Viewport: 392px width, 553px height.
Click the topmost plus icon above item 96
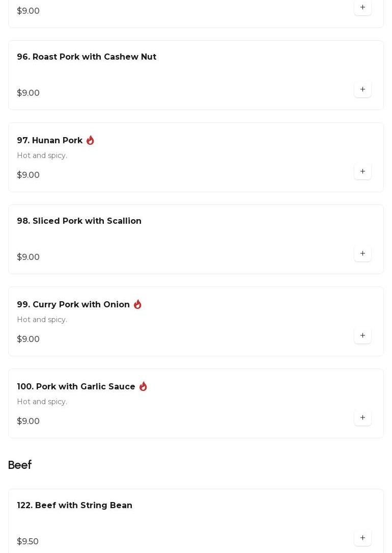[x=362, y=7]
